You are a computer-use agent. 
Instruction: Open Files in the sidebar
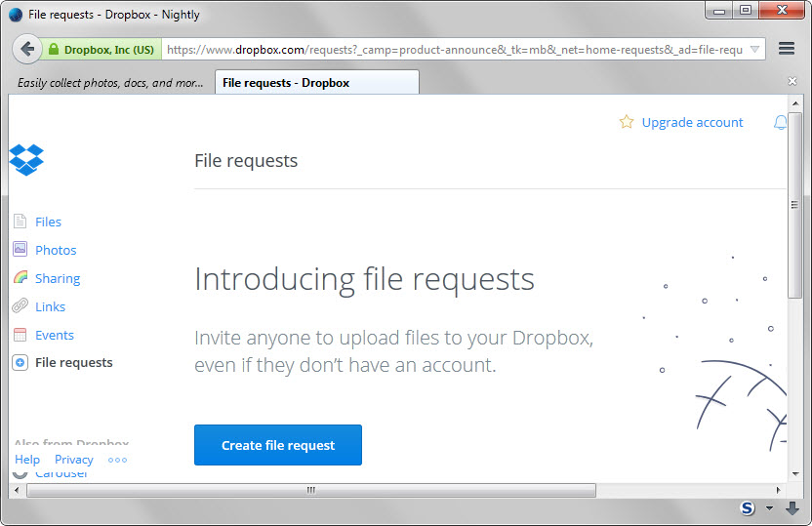click(48, 222)
